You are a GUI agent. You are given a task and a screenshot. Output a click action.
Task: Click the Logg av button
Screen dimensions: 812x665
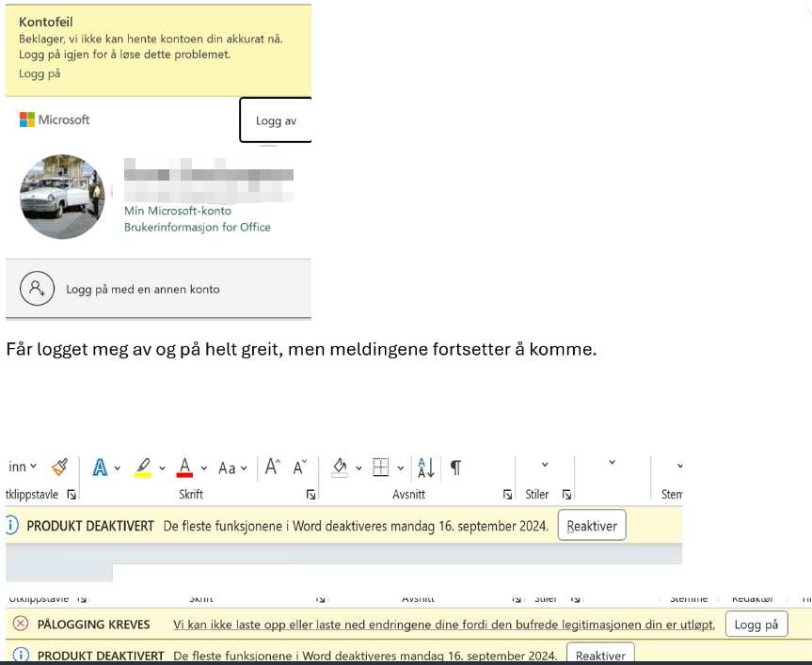276,120
